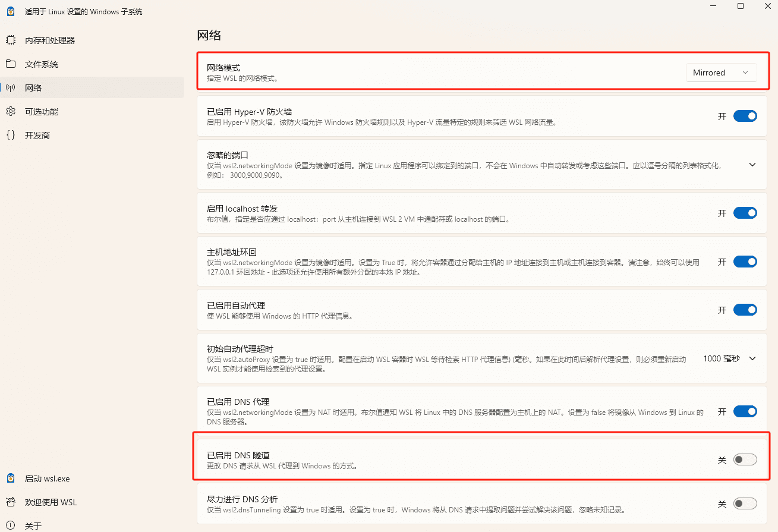Click the 初始自动代理超时 title text
This screenshot has width=778, height=532.
click(240, 349)
